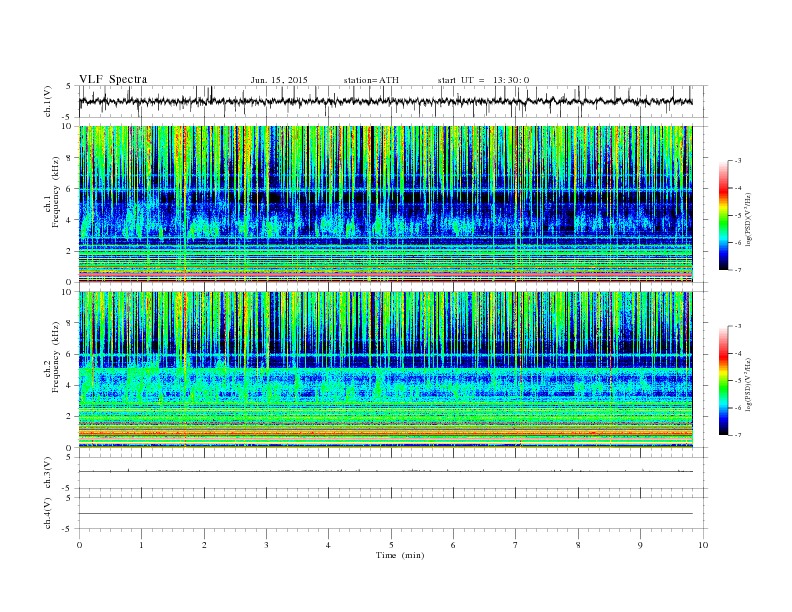Click the color scale bar beside the ch.2 spectrogram
792x612 pixels.
(723, 380)
